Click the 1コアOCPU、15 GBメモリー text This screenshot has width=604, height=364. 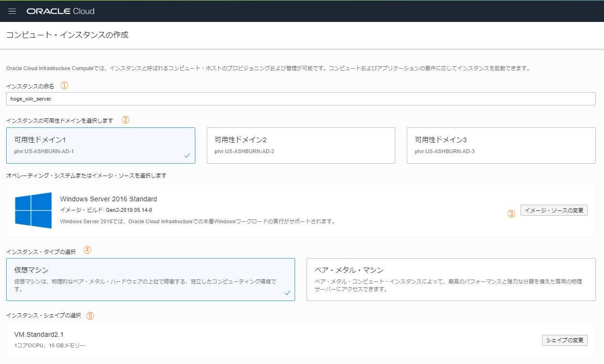click(x=50, y=345)
